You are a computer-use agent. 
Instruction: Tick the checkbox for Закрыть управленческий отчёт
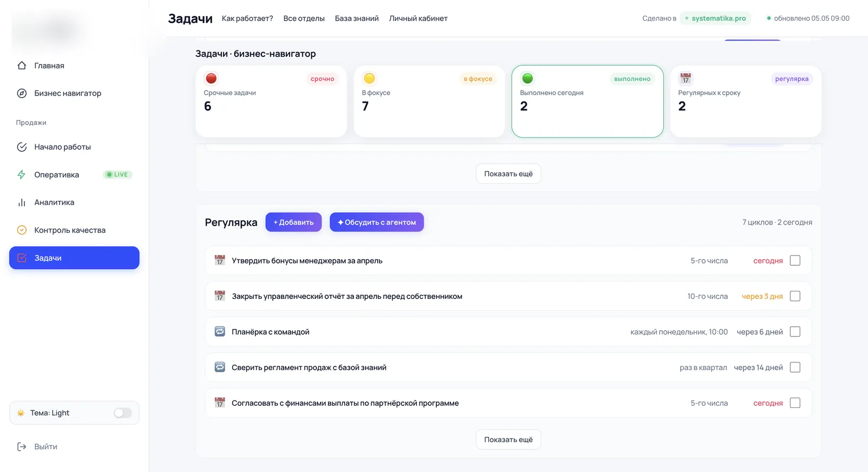pyautogui.click(x=795, y=296)
